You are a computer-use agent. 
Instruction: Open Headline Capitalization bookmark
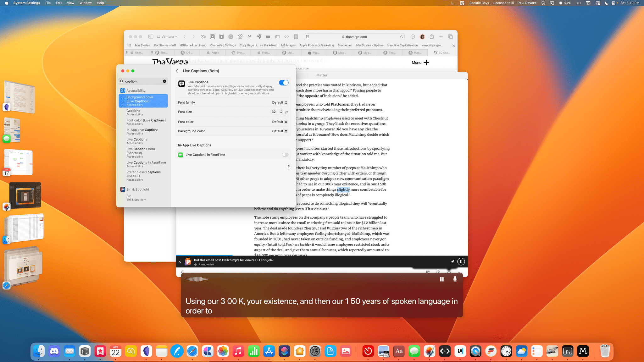tap(402, 45)
